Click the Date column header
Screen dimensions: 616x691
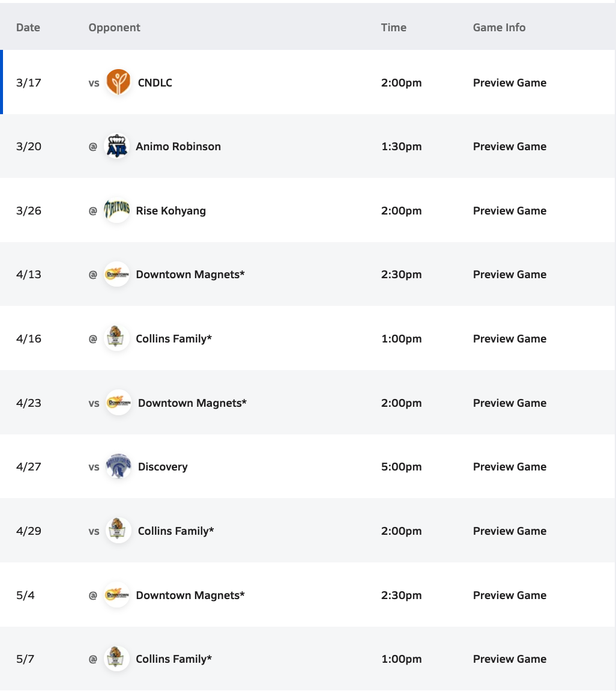point(28,28)
